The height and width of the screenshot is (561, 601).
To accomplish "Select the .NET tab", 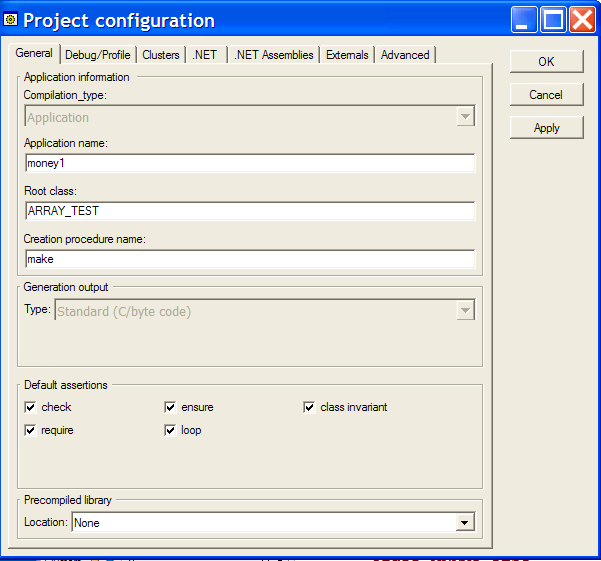I will (x=205, y=55).
